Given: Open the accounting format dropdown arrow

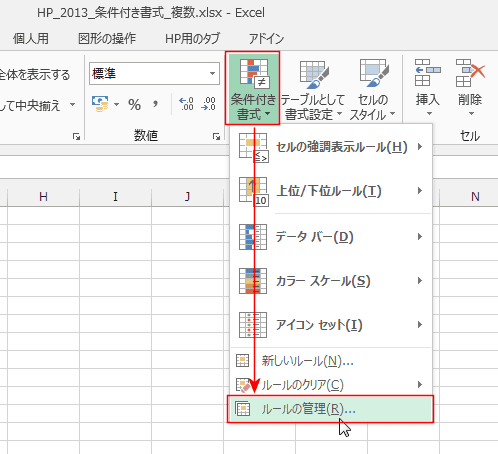Looking at the screenshot, I should 116,105.
